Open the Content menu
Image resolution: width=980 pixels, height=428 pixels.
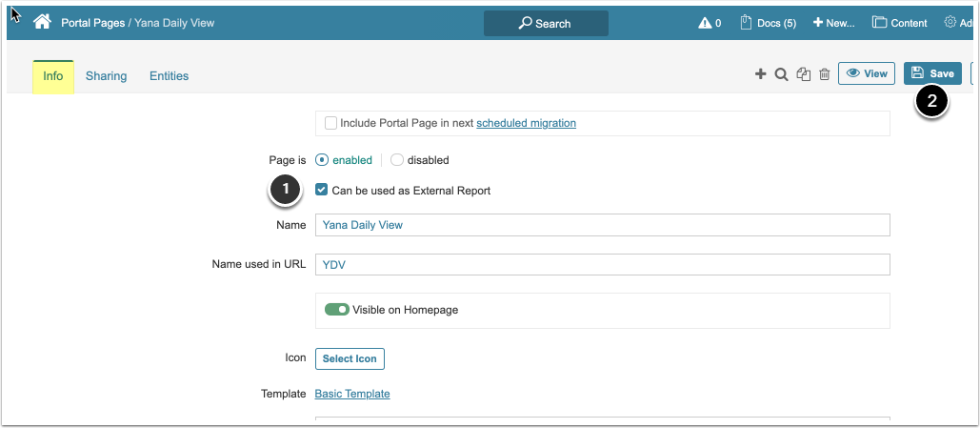pos(900,23)
